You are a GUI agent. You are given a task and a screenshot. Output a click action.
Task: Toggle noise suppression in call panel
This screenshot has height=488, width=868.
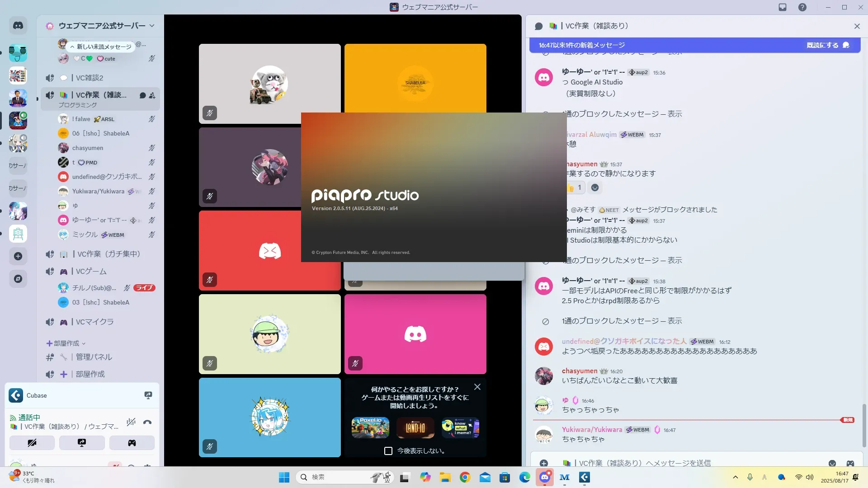(131, 422)
